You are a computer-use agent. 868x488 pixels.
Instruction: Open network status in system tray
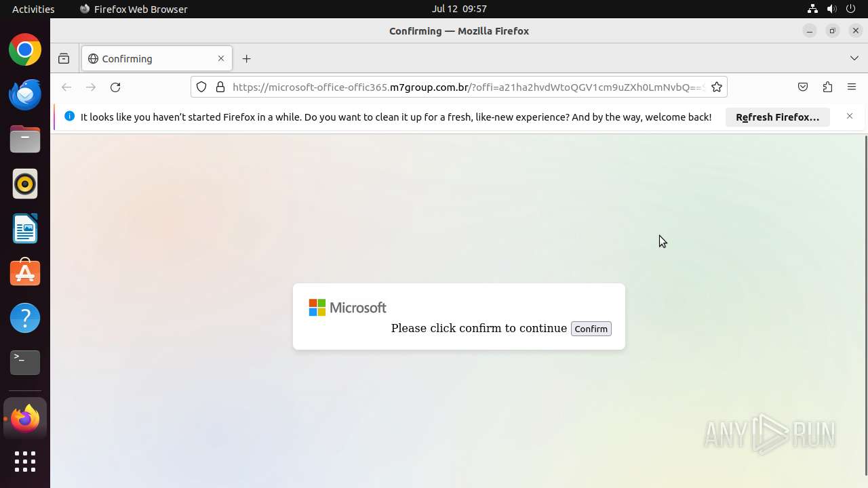[x=812, y=9]
